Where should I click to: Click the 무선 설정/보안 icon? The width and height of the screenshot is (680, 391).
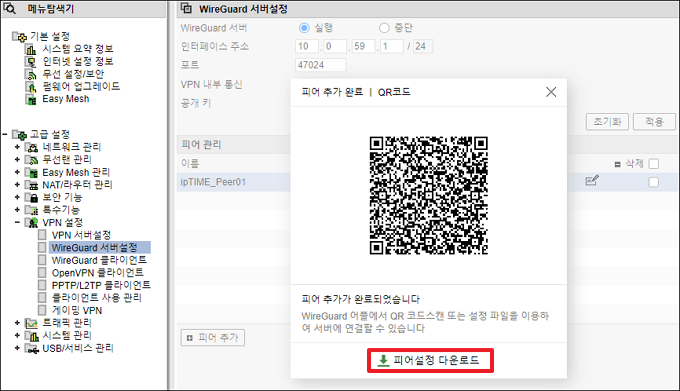point(31,75)
